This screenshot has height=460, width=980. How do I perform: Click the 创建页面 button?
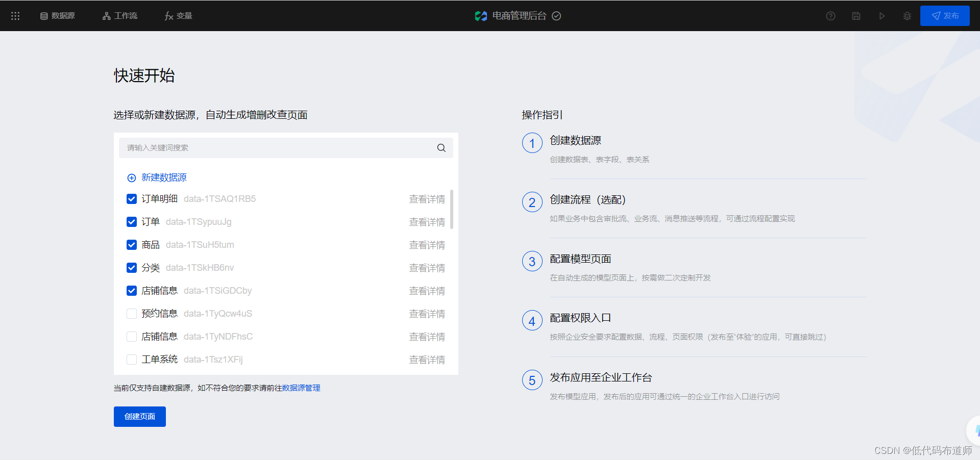point(140,417)
